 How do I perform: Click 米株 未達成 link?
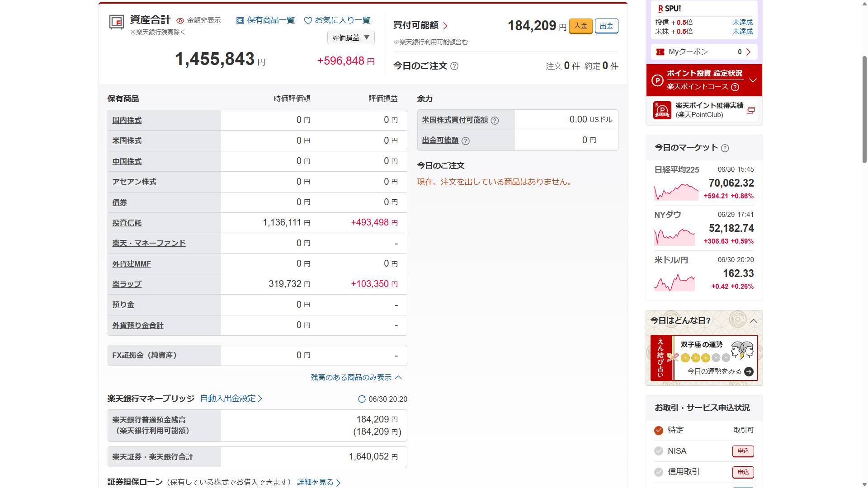click(742, 31)
